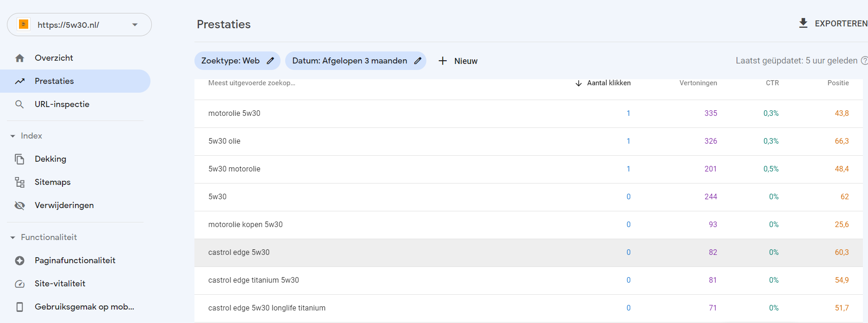Image resolution: width=868 pixels, height=323 pixels.
Task: Sort by CTR column header
Action: (772, 83)
